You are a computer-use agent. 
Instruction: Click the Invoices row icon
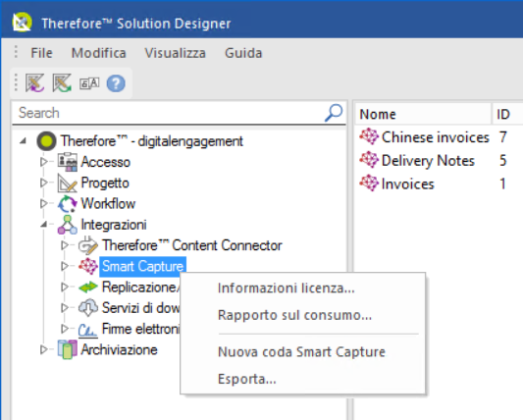(369, 183)
